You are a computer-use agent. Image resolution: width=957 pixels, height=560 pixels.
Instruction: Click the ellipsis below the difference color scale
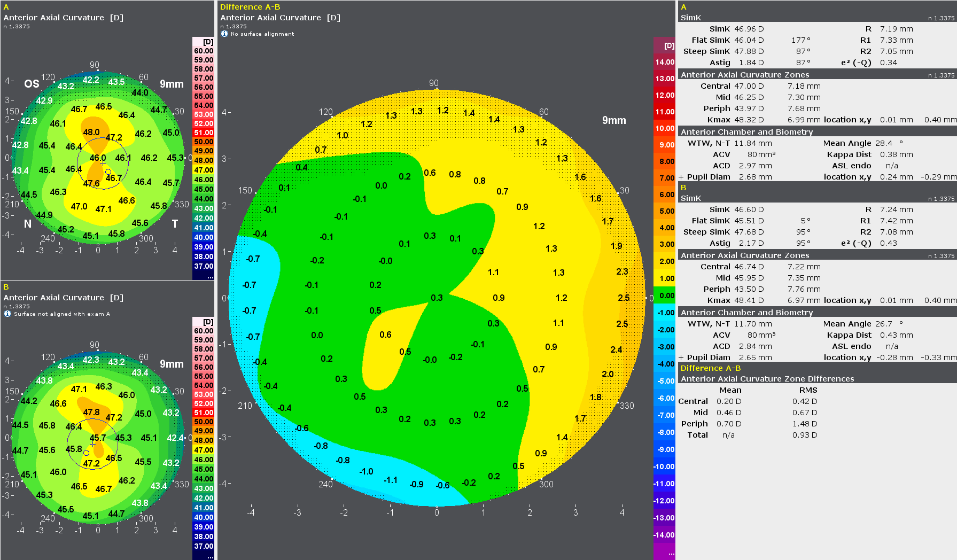[671, 554]
